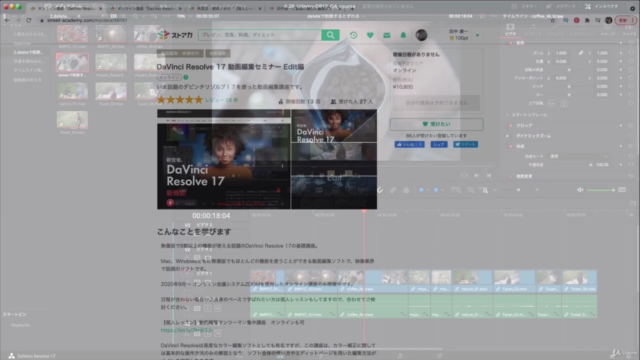The width and height of the screenshot is (640, 360).
Task: Open favorites heart icon in ストアカ header
Action: [x=370, y=35]
